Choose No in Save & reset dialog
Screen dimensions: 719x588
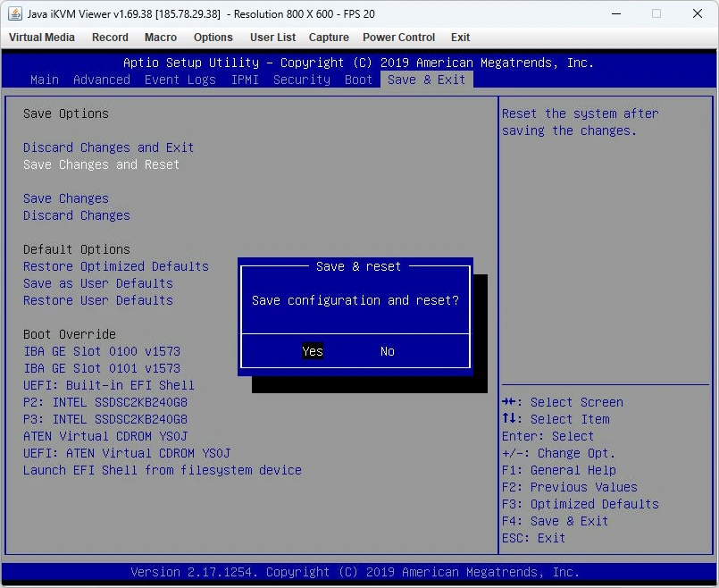pyautogui.click(x=387, y=351)
